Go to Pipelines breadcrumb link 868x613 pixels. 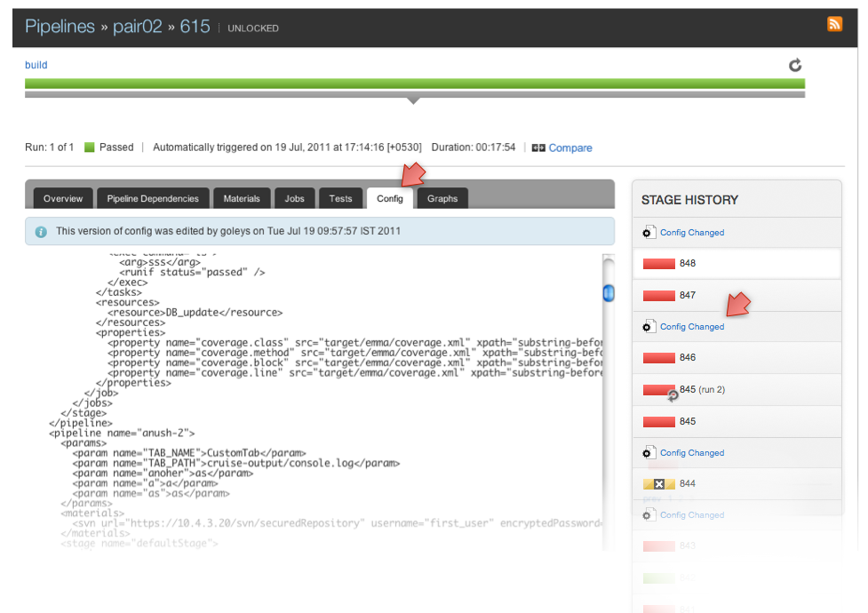(60, 27)
